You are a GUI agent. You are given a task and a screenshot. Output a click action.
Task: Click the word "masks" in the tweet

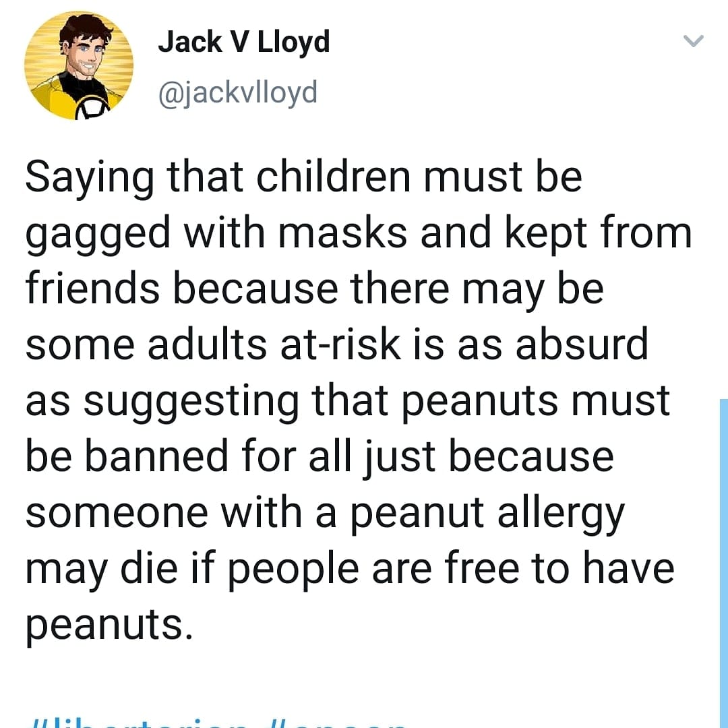(x=342, y=233)
